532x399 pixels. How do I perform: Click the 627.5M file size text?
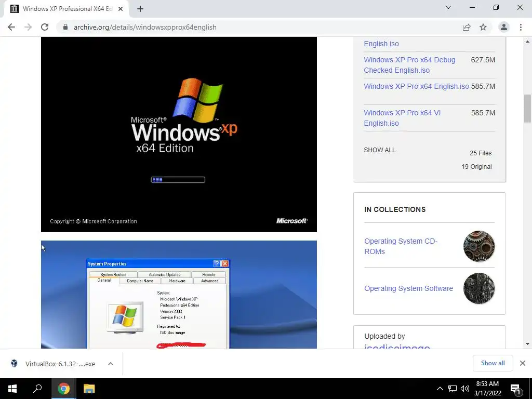tap(483, 60)
